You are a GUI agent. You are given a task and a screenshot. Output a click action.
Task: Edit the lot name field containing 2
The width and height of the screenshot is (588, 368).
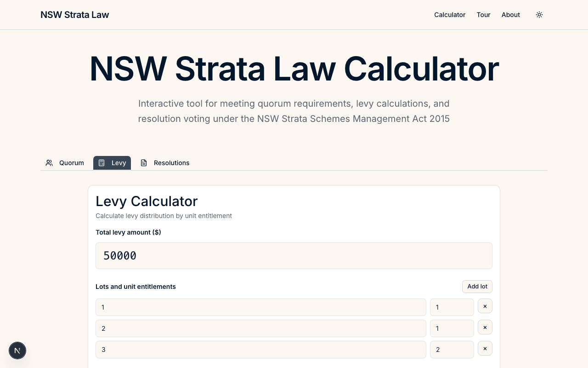(x=261, y=328)
